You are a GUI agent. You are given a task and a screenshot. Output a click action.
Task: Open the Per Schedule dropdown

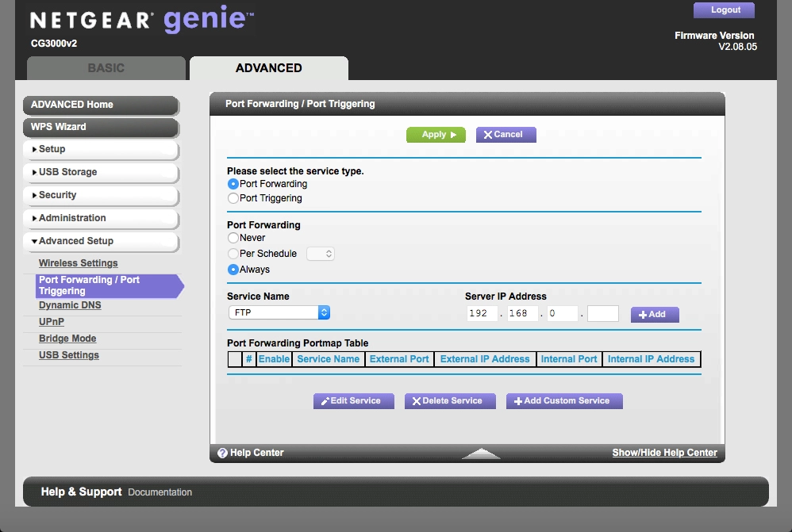[x=321, y=254]
